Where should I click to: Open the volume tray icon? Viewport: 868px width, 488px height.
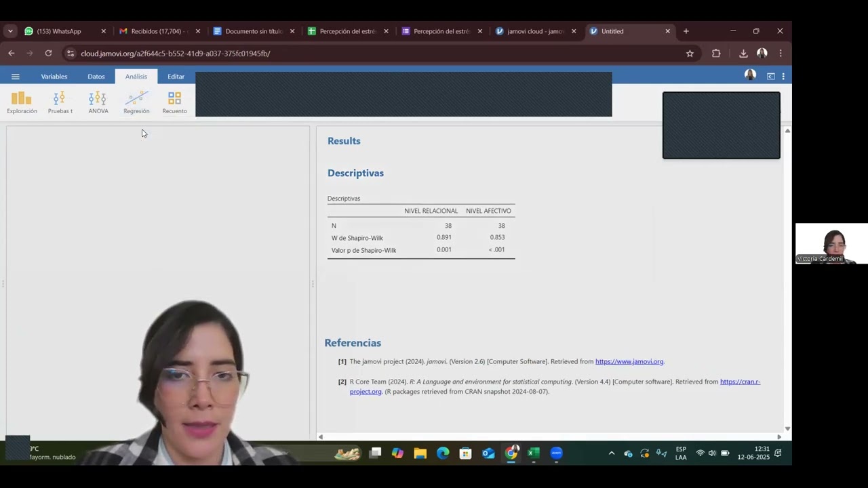coord(712,453)
